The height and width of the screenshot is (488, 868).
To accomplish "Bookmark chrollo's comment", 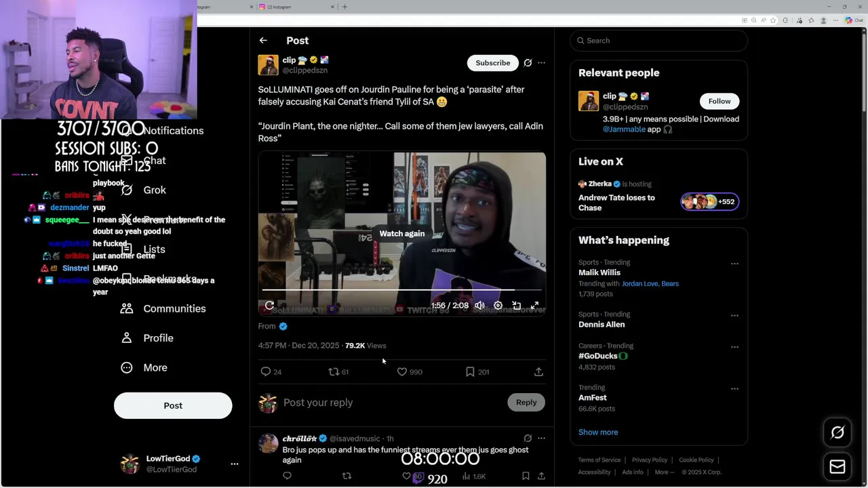I will point(526,476).
